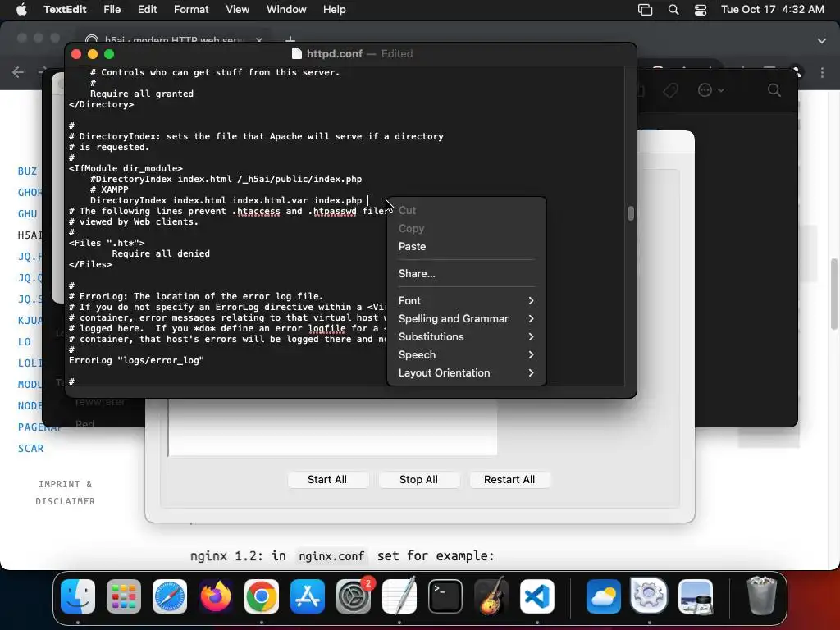Open Launchpad from the Dock
This screenshot has width=840, height=630.
coord(124,596)
